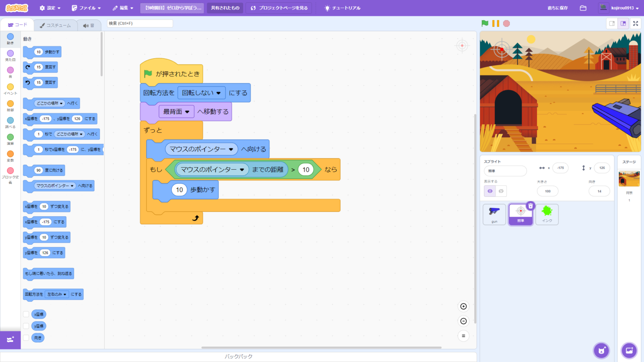Zoom in on the code area
Viewport: 644px width, 362px height.
coord(463,306)
